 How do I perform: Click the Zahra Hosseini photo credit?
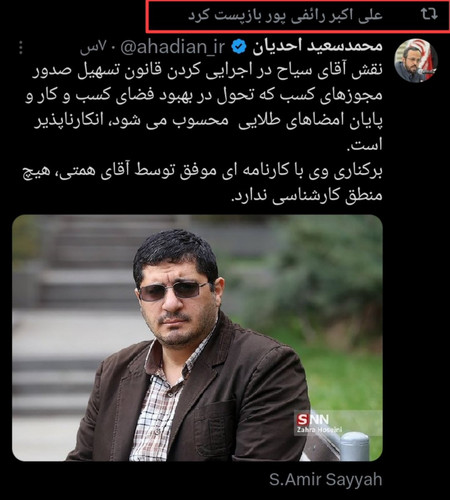pos(319,430)
